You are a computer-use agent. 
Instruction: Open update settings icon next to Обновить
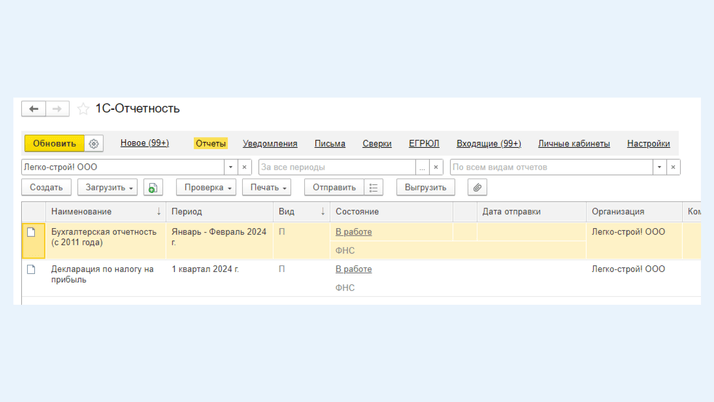click(x=94, y=144)
